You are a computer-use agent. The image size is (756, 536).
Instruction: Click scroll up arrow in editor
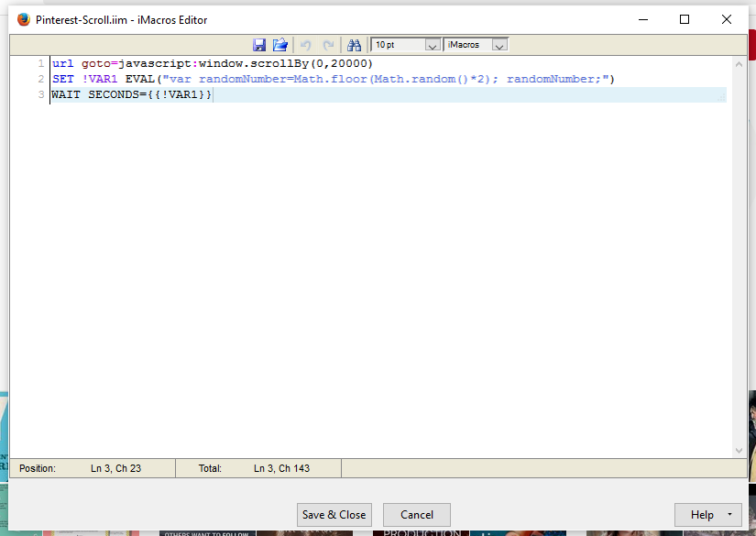click(x=739, y=64)
